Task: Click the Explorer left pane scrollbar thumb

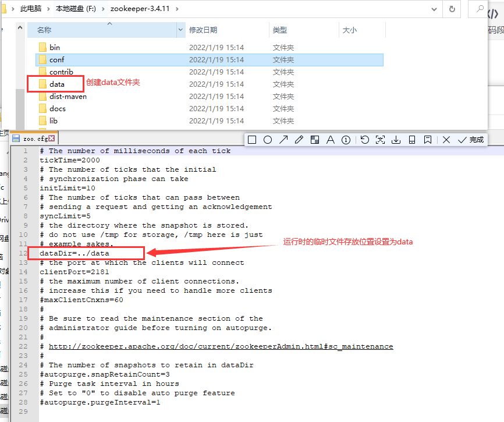Action: click(20, 109)
